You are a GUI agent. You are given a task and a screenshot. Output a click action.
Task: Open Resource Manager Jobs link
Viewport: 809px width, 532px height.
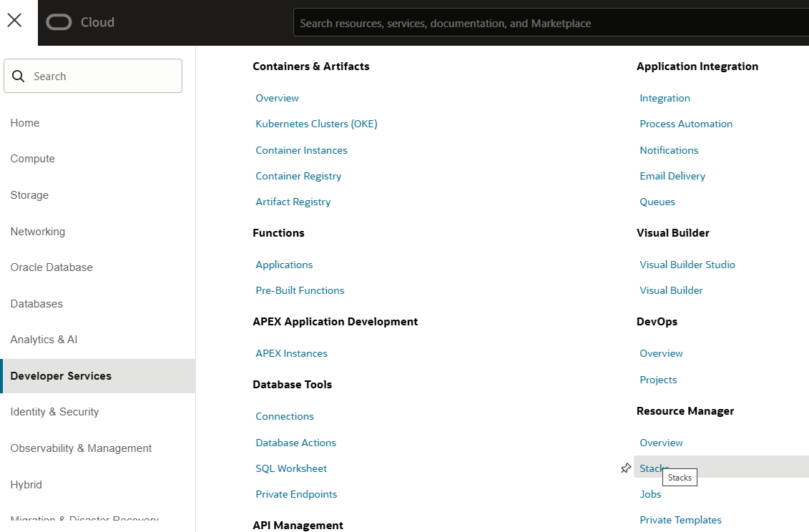click(x=650, y=494)
